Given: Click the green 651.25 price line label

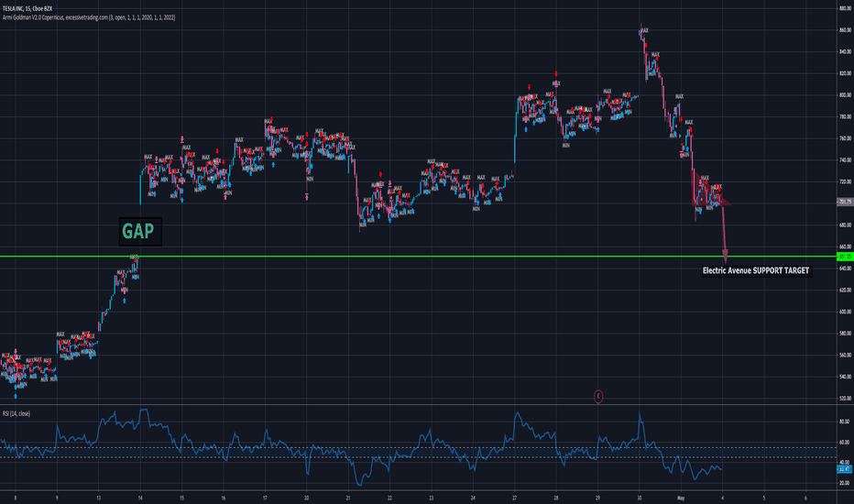Looking at the screenshot, I should [x=845, y=256].
